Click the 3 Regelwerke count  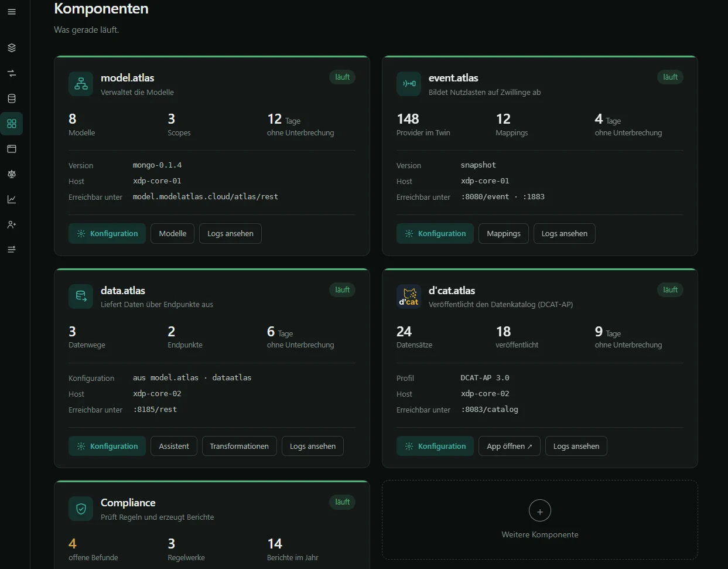tap(172, 544)
